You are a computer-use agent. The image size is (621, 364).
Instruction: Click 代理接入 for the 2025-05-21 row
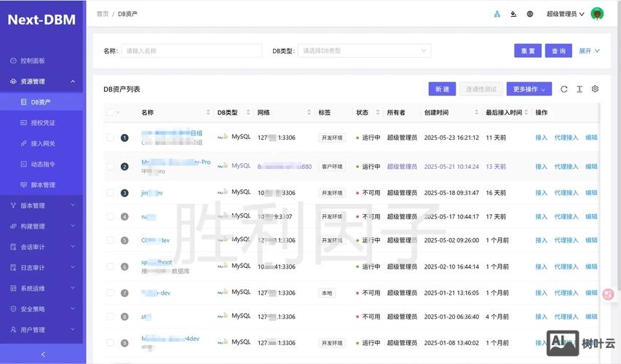click(566, 167)
